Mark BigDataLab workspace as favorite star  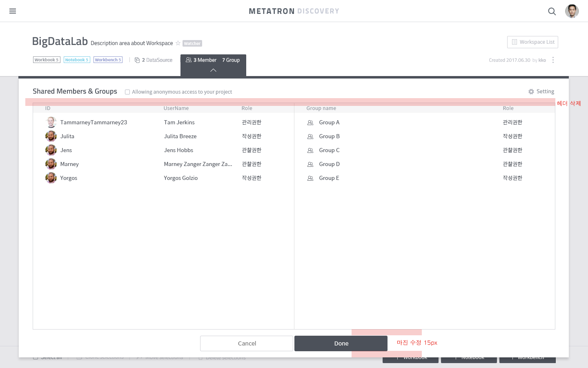pos(178,43)
